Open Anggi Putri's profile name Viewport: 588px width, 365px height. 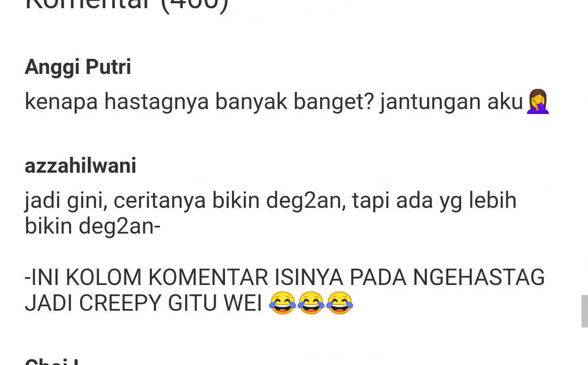click(x=78, y=67)
